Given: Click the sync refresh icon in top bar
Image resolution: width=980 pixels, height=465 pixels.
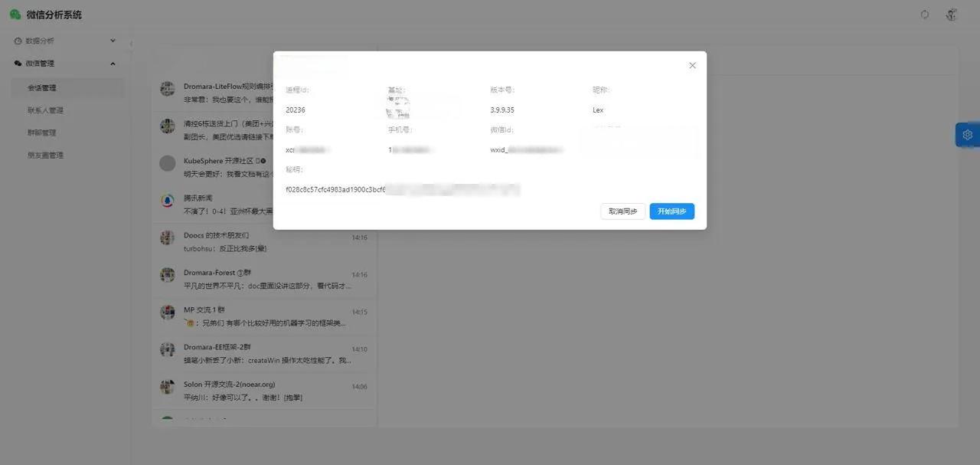Looking at the screenshot, I should click(925, 15).
